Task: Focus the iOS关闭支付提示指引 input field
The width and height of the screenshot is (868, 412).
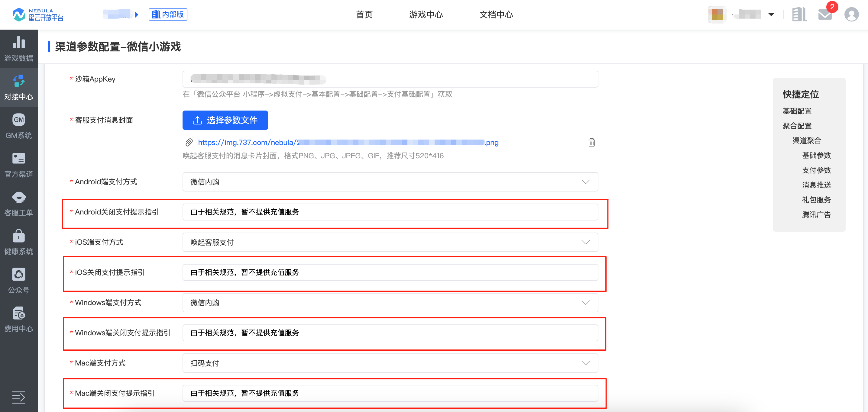Action: click(x=390, y=272)
